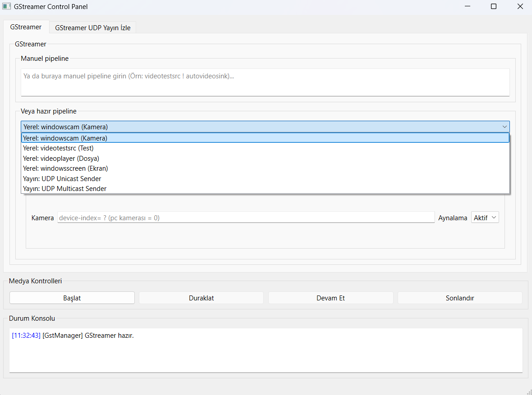Screen dimensions: 532x395
Task: Pick Yerel: videoplayer (Dosya) from dropdown
Action: coord(61,159)
